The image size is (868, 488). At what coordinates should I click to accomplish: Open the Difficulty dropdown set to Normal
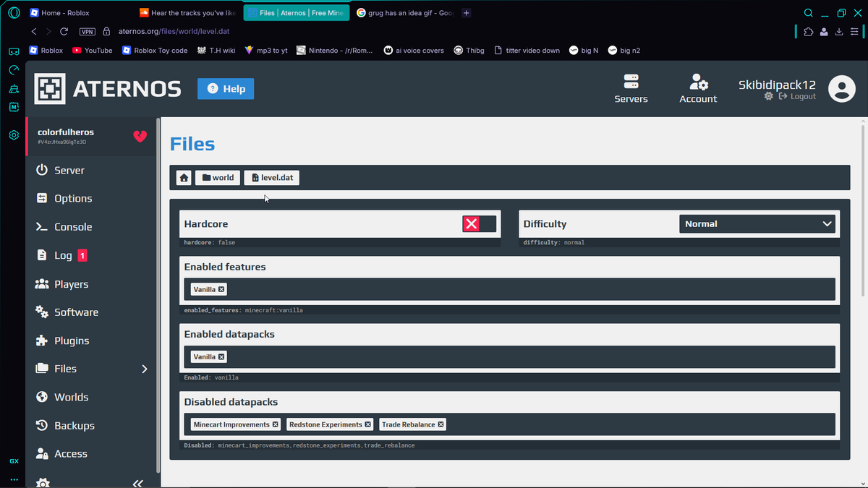coord(757,224)
